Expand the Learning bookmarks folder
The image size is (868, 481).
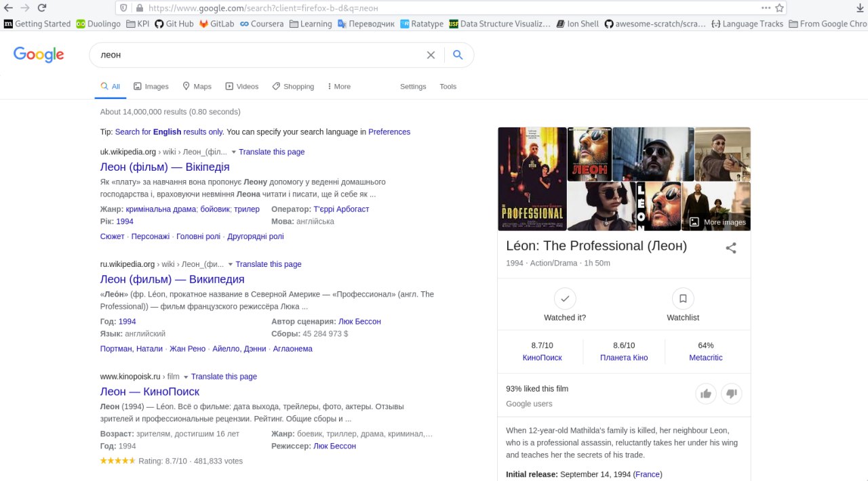pos(311,24)
